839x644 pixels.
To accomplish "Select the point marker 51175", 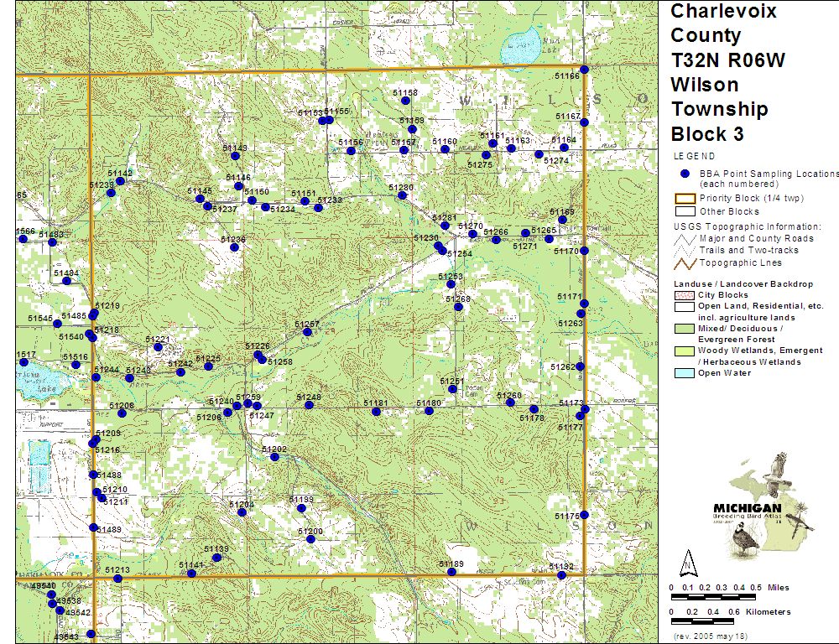I will 584,515.
